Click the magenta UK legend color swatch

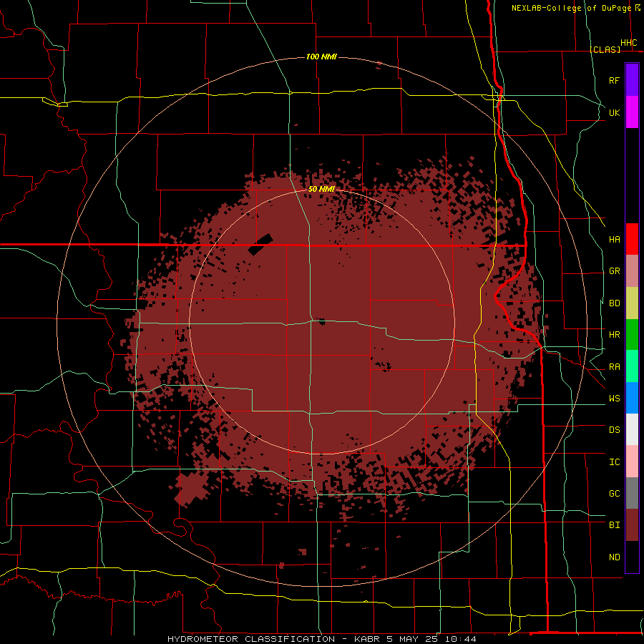coord(632,112)
